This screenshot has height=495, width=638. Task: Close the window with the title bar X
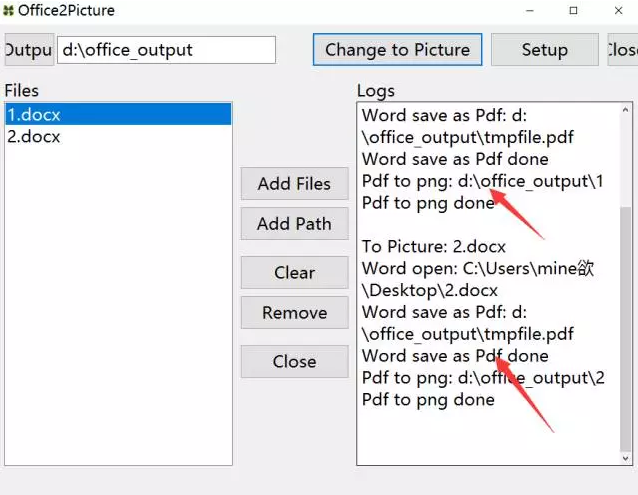pyautogui.click(x=618, y=11)
